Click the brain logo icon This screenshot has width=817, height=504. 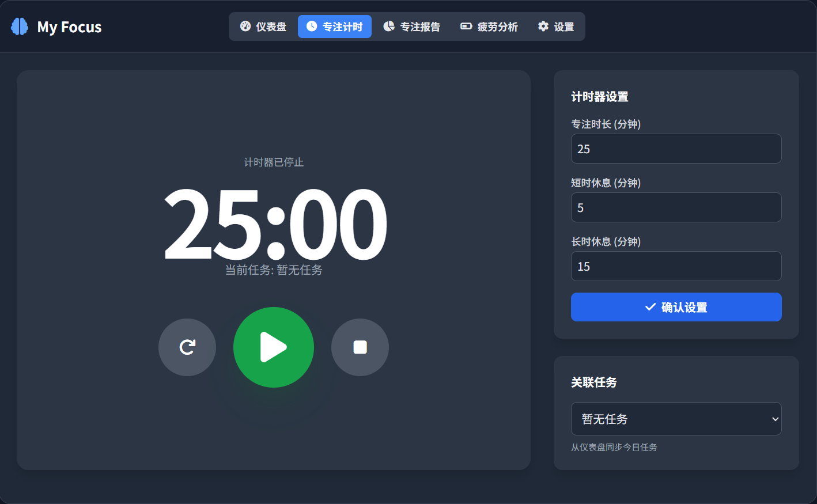pos(20,26)
